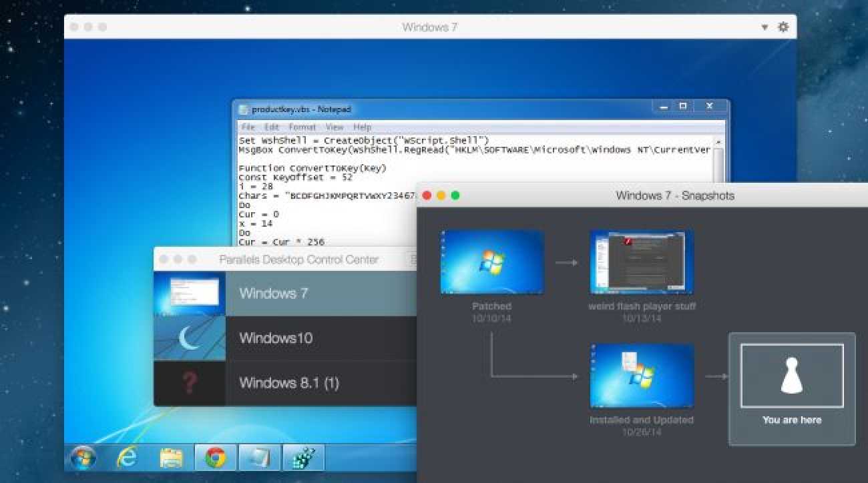The height and width of the screenshot is (483, 868).
Task: Select the Windows 7 virtual machine row
Action: coord(287,294)
